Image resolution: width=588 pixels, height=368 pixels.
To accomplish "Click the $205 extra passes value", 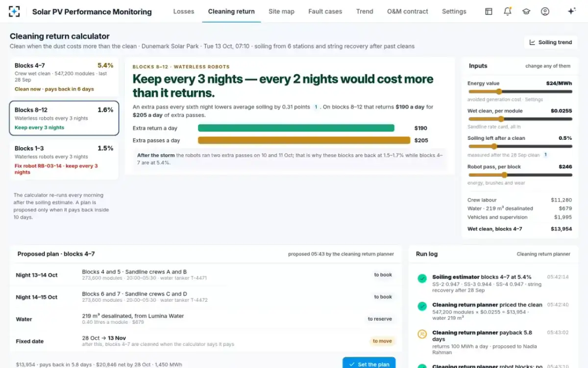I will pos(421,140).
